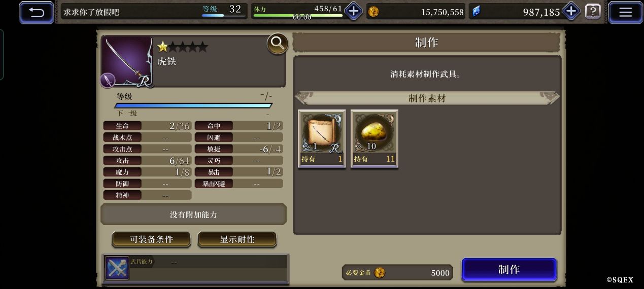Open 可装备条件 equip conditions
Image resolution: width=644 pixels, height=289 pixels.
click(x=151, y=239)
